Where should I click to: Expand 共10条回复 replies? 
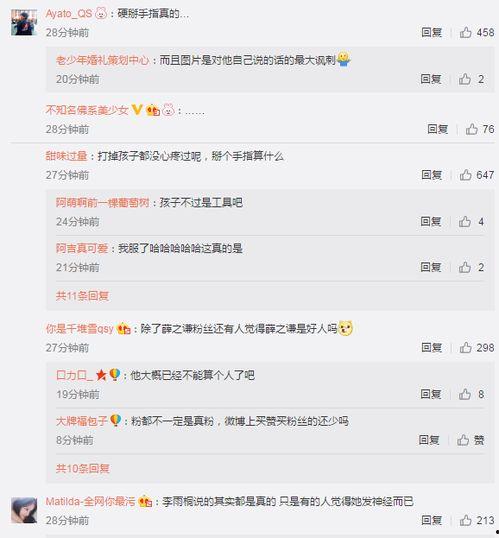(x=82, y=468)
